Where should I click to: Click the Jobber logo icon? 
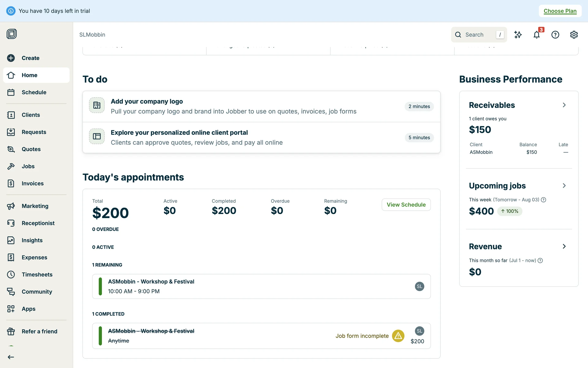[x=12, y=34]
